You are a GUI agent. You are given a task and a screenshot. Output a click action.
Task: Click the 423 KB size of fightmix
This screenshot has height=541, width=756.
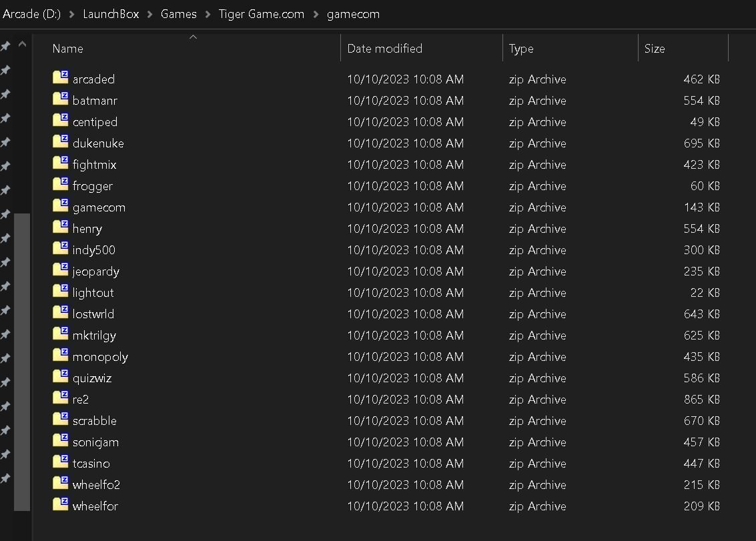pos(701,164)
